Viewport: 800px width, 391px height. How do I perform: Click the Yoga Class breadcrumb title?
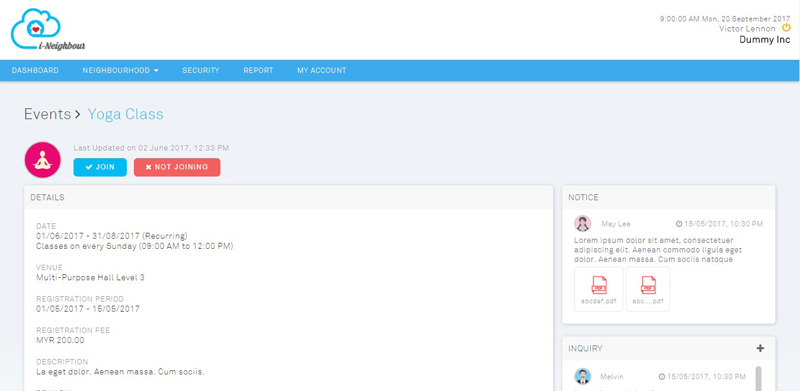pyautogui.click(x=126, y=114)
